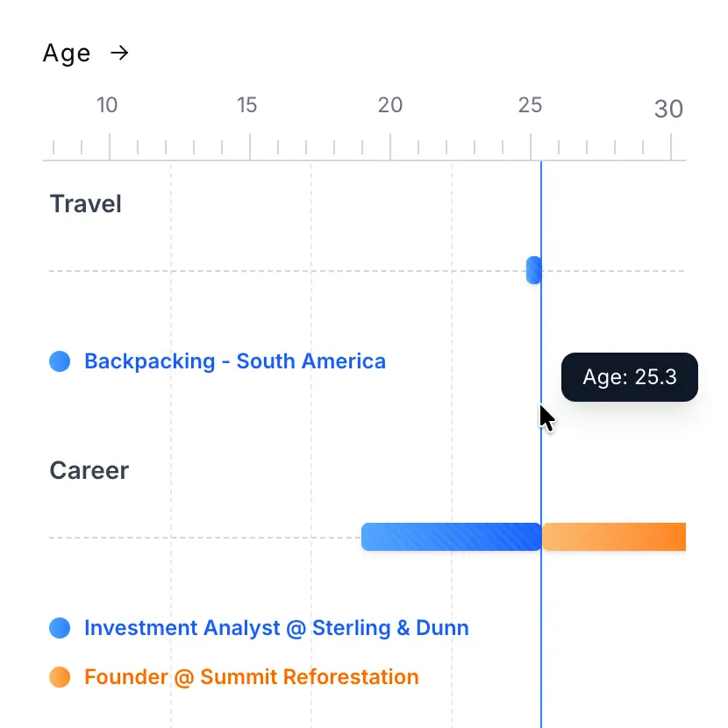The height and width of the screenshot is (728, 728).
Task: Click age 15 on the ruler
Action: point(247,106)
